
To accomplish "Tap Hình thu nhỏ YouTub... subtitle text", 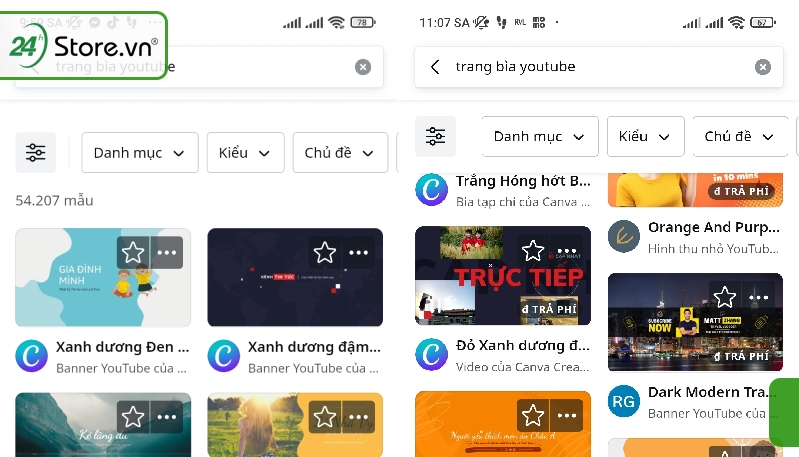I will [x=713, y=249].
